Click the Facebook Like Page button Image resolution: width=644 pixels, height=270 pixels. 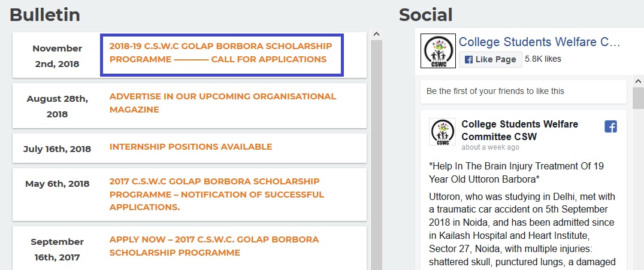click(491, 59)
